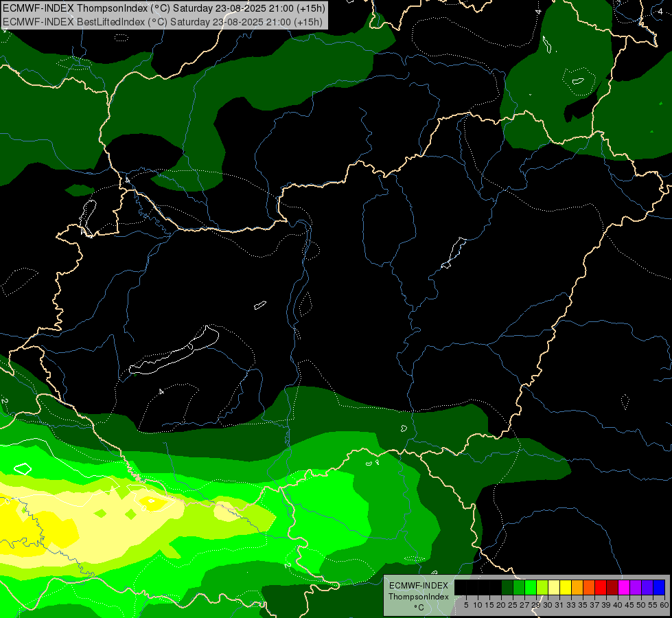Click the BestLiftedIndex title line
This screenshot has width=672, height=618.
pyautogui.click(x=163, y=21)
